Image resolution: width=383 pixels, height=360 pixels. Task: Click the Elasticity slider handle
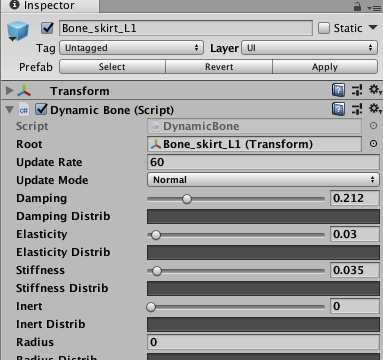[156, 235]
